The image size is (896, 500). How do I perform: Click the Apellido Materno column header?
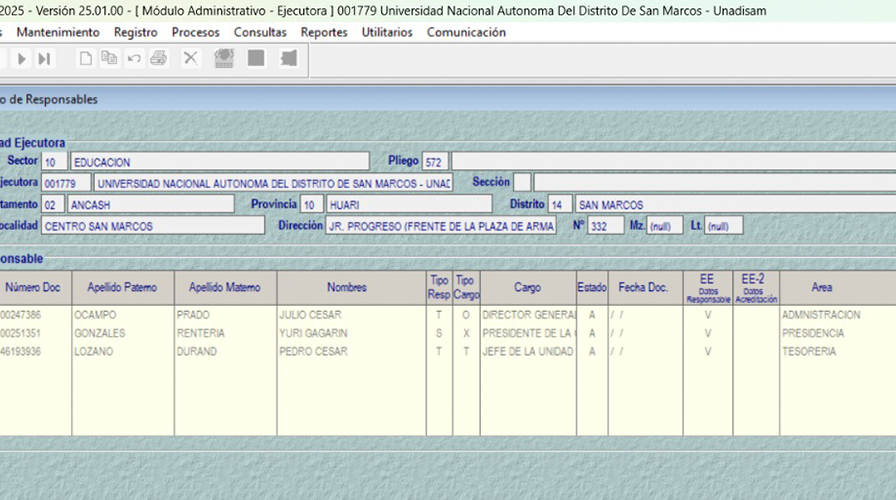[x=226, y=288]
